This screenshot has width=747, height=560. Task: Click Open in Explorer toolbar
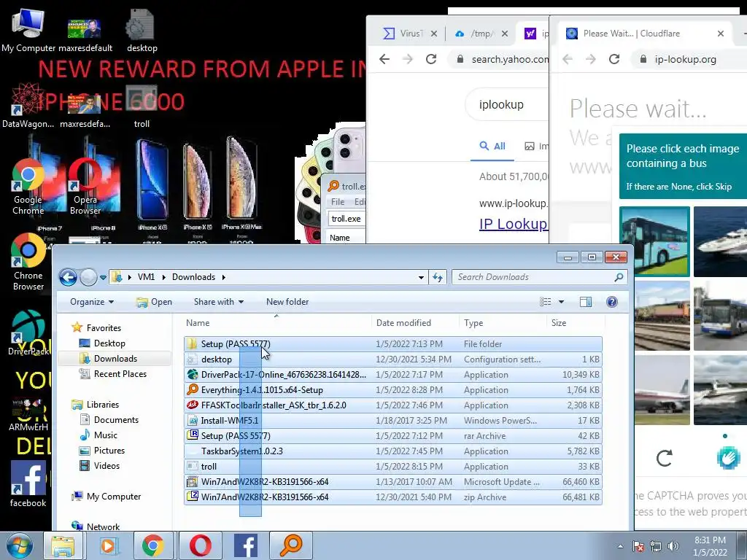154,302
